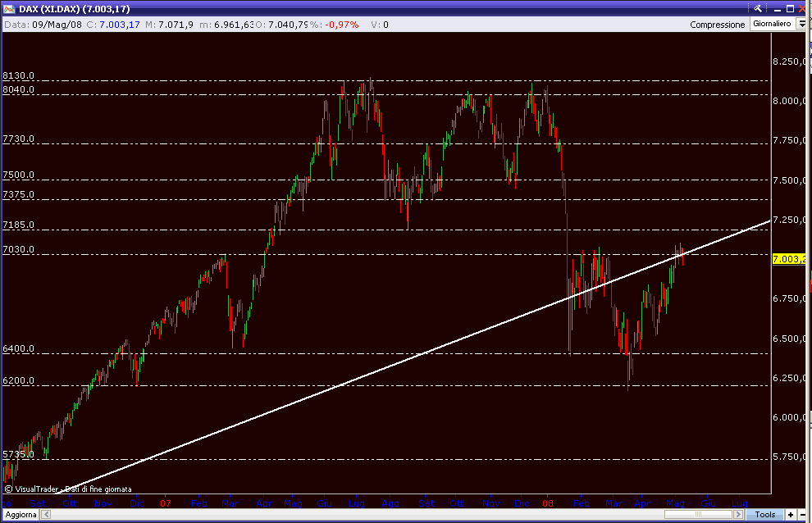Close the DAX chart window
Screen dimensions: 812x523
pos(803,8)
